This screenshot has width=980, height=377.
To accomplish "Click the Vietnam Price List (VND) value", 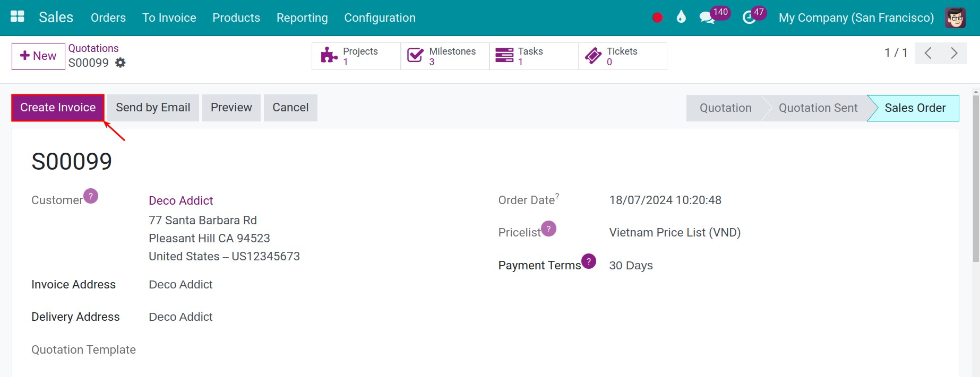I will tap(675, 233).
